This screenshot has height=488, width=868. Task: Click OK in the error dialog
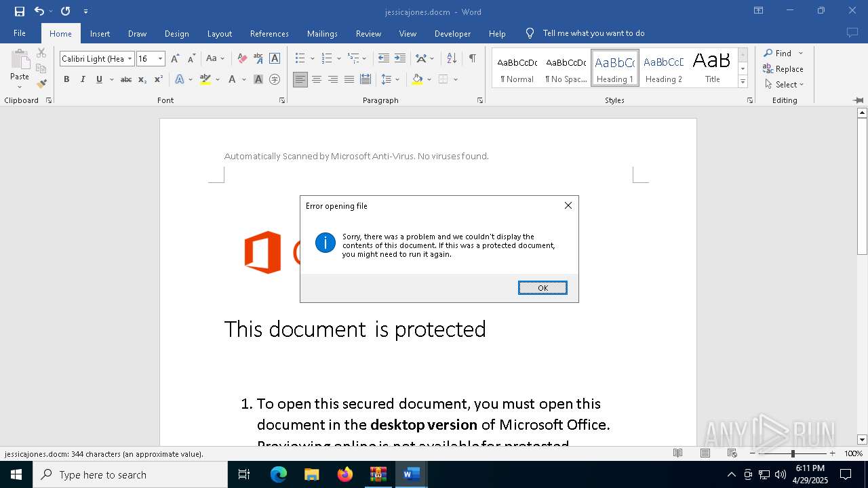pos(542,288)
